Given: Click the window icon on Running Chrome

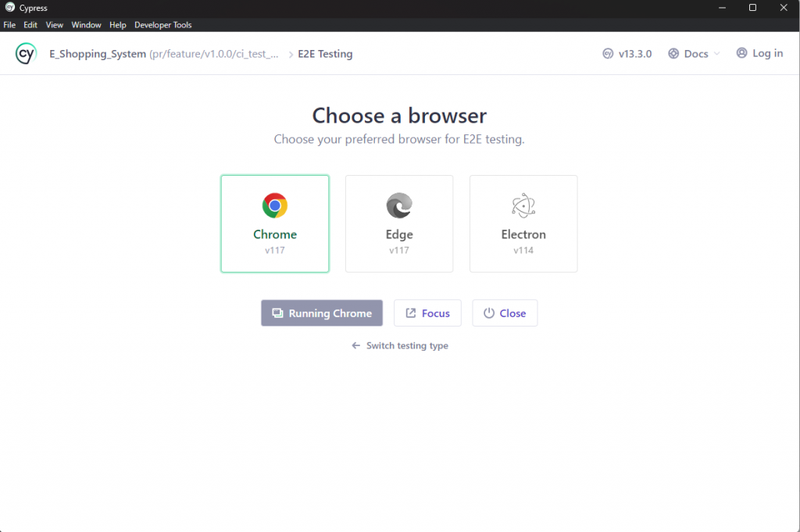Looking at the screenshot, I should tap(277, 313).
